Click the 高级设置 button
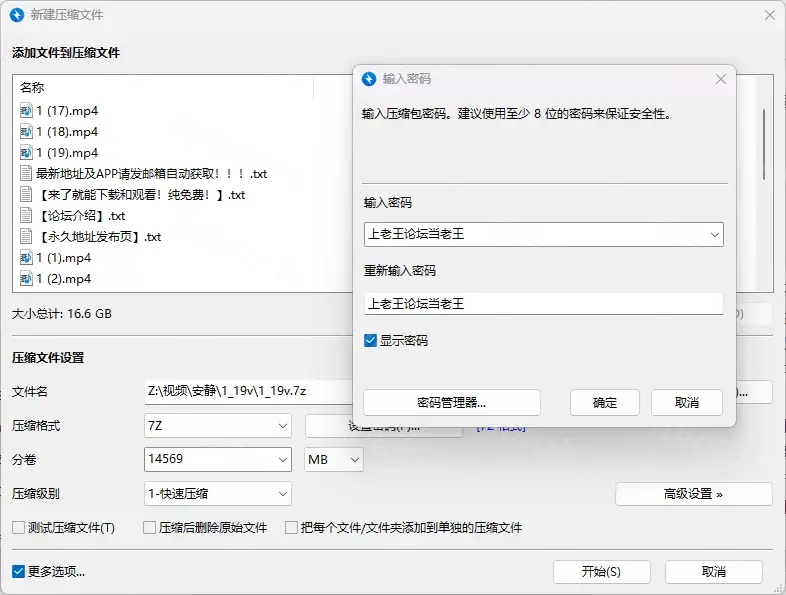The height and width of the screenshot is (595, 786). pyautogui.click(x=693, y=493)
